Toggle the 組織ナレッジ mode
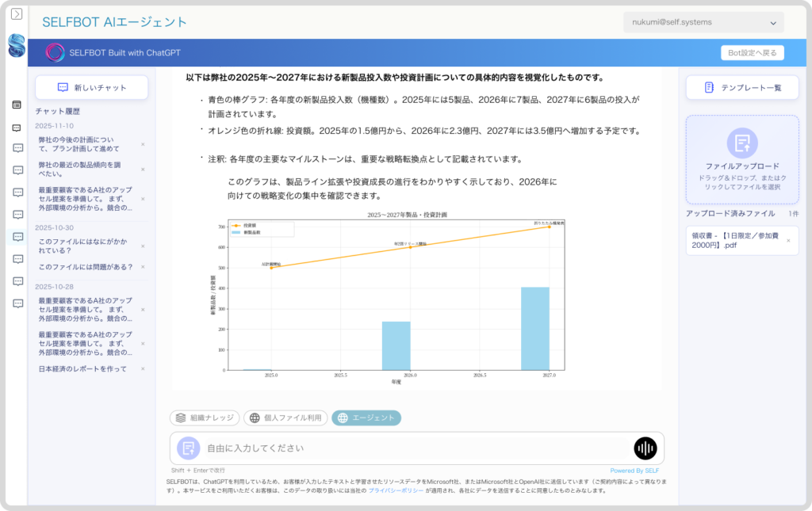 tap(205, 418)
